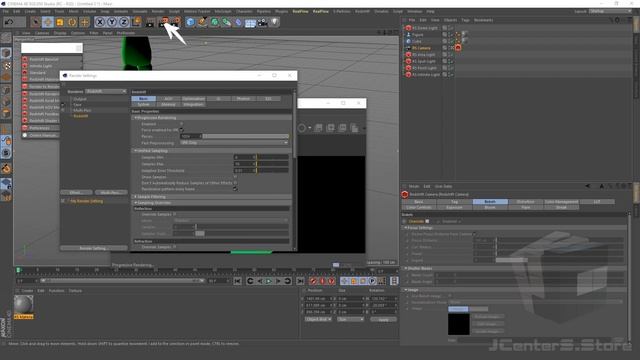Open the Renderer dropdown in Render Settings
Viewport: 640px width, 360px height.
(x=106, y=91)
